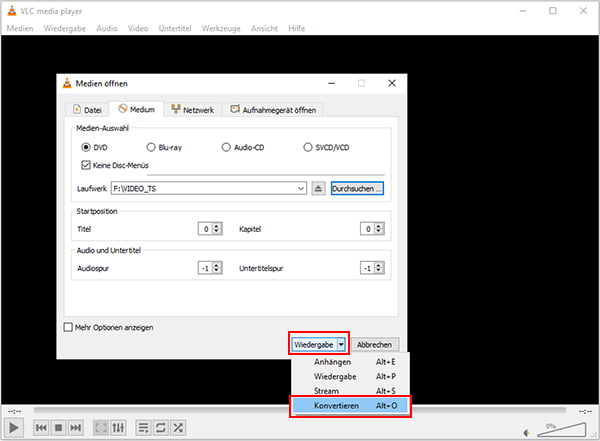Image resolution: width=600 pixels, height=441 pixels.
Task: Select the DVD radio button
Action: 86,147
